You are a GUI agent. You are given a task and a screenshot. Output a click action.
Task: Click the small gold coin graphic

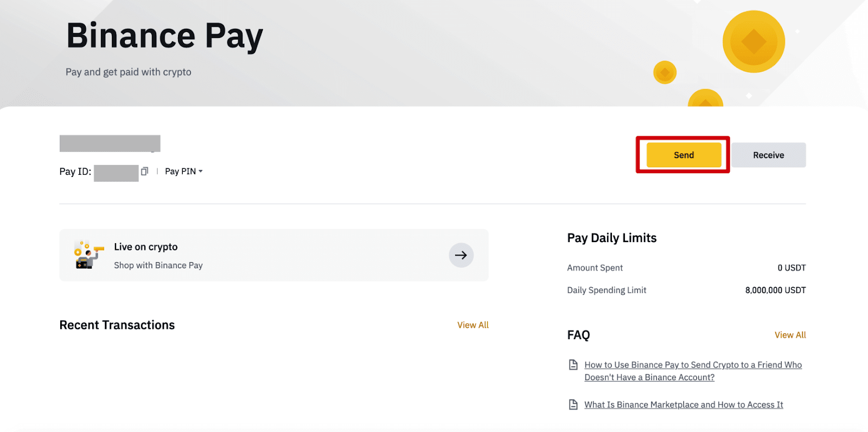(665, 72)
